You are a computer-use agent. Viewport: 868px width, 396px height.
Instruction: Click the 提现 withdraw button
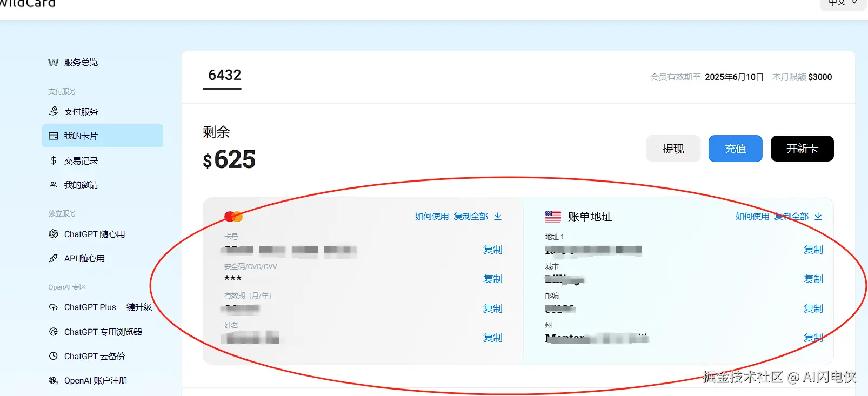[x=673, y=149]
